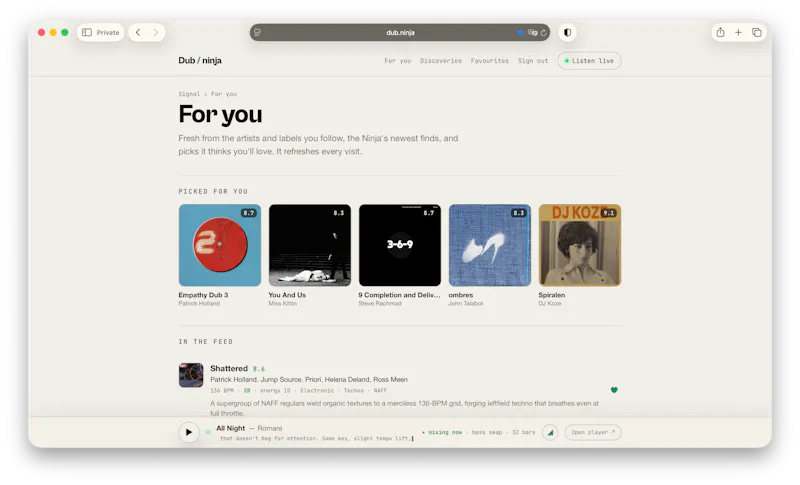800x485 pixels.
Task: Sign out of the account
Action: click(533, 61)
